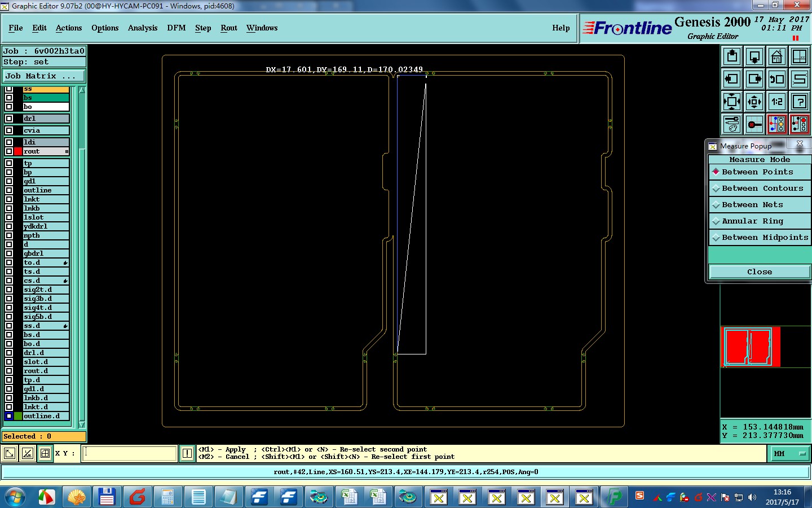Image resolution: width=812 pixels, height=508 pixels.
Task: Open the Windows menu
Action: [x=262, y=28]
